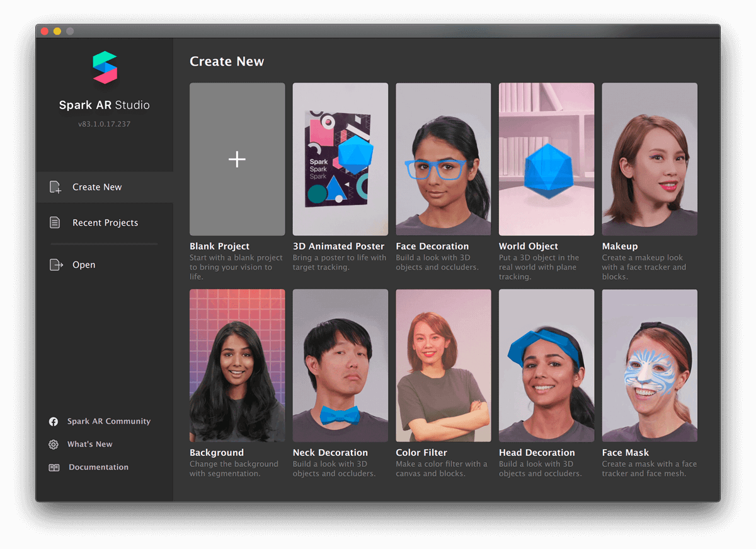756x549 pixels.
Task: Click the World Object title text
Action: click(529, 246)
